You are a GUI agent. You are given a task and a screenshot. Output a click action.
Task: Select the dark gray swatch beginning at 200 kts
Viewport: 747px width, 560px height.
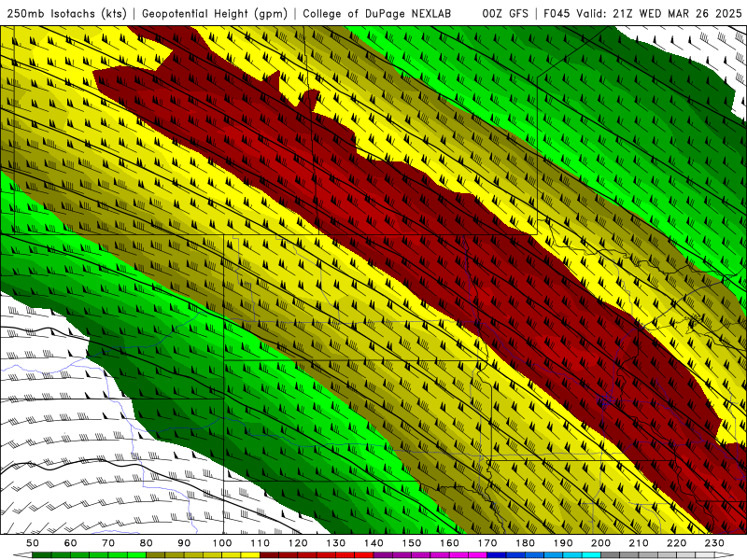611,555
